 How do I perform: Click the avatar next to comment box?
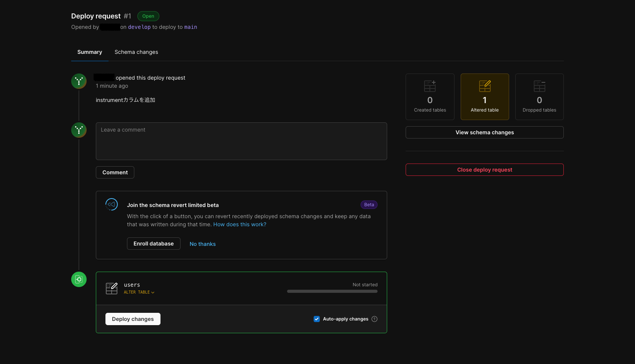79,130
